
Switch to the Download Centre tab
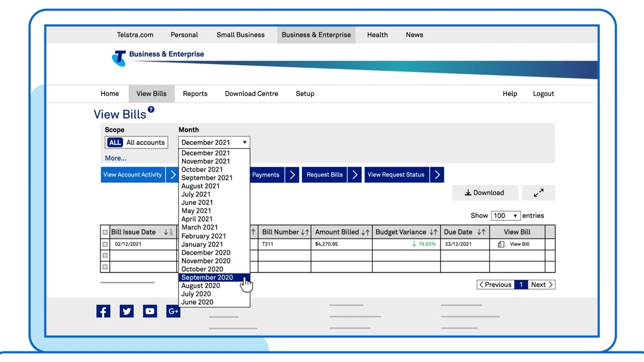click(252, 94)
